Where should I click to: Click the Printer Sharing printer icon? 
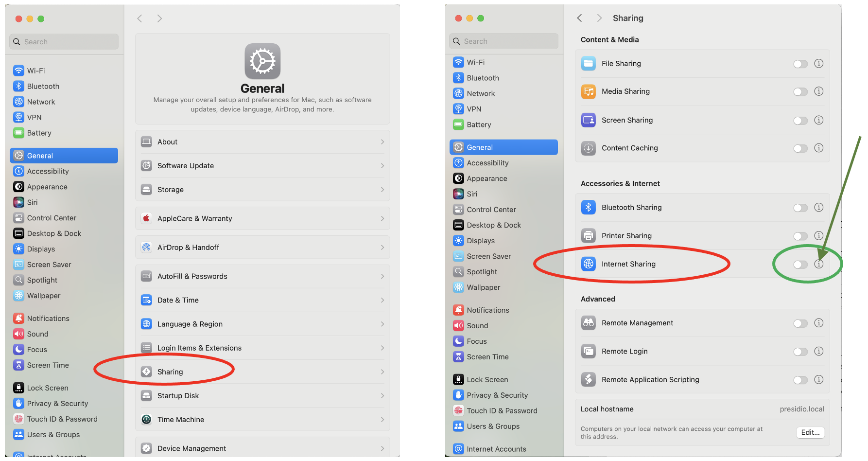tap(589, 236)
